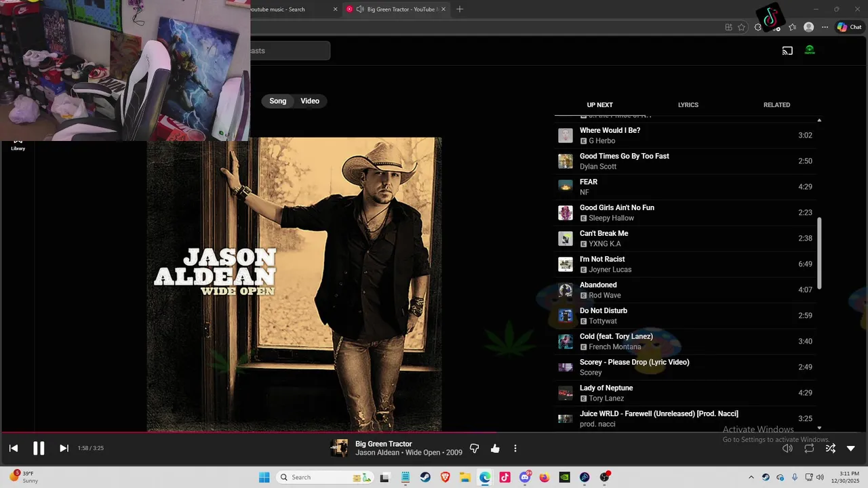This screenshot has width=868, height=488.
Task: Open the Windows Start menu
Action: tap(264, 477)
